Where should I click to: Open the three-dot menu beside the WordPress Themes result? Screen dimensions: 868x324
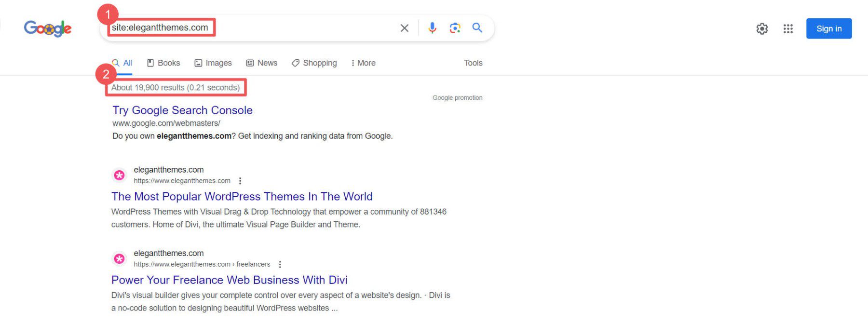click(x=240, y=180)
